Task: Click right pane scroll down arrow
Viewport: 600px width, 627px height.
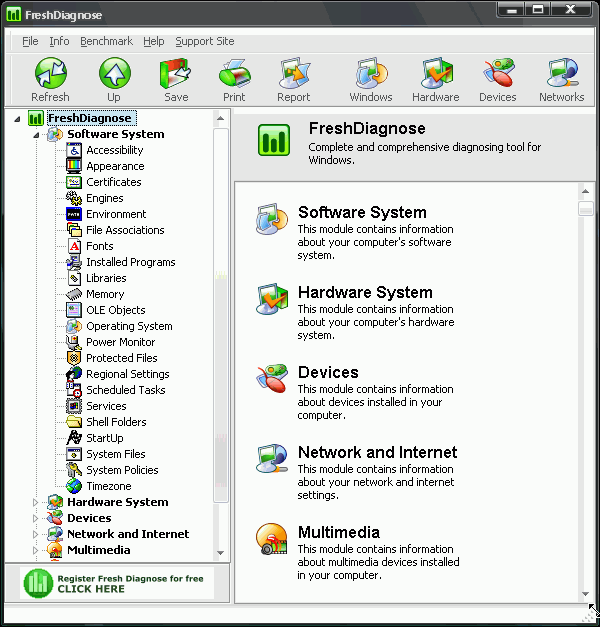Action: point(585,594)
